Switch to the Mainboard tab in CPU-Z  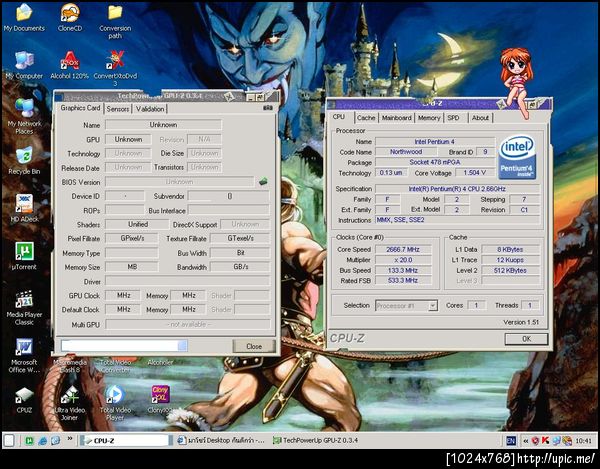point(396,118)
